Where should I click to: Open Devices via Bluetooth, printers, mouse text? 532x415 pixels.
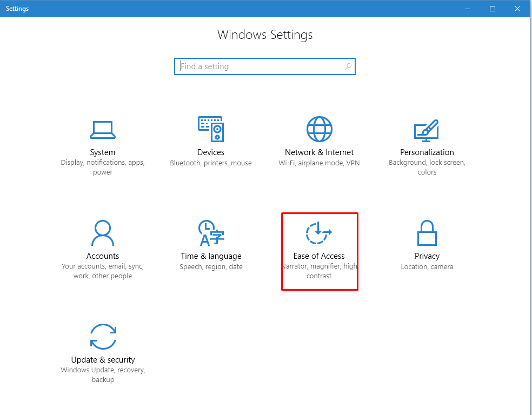click(x=211, y=163)
